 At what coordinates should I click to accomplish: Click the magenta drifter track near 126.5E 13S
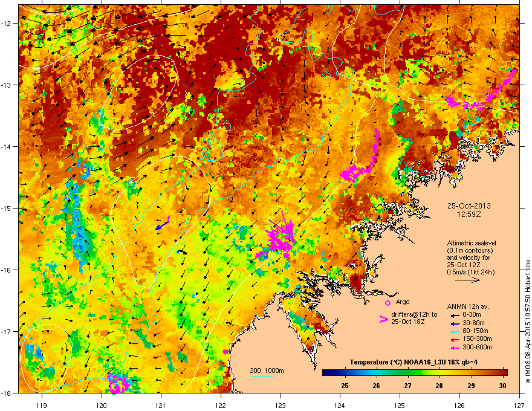click(482, 91)
